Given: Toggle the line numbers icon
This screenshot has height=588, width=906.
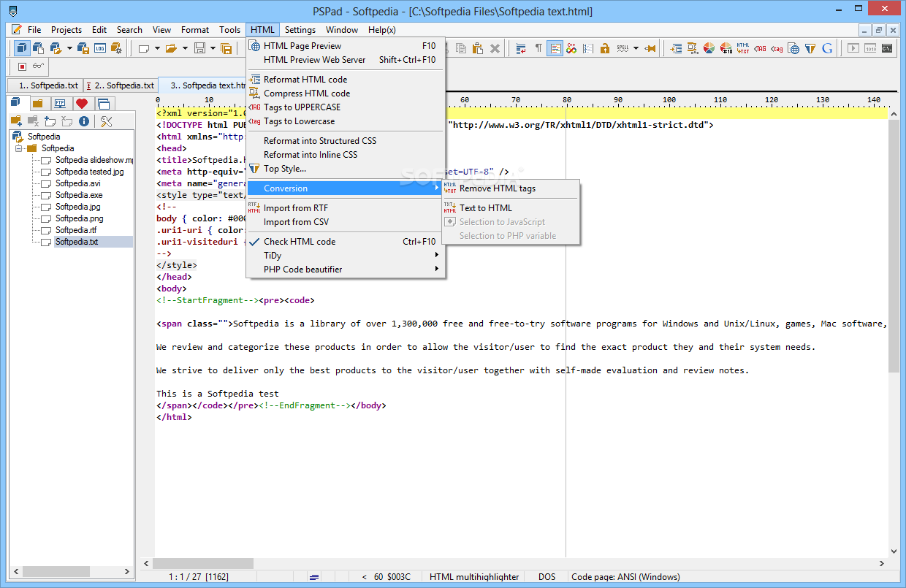Looking at the screenshot, I should tap(588, 48).
